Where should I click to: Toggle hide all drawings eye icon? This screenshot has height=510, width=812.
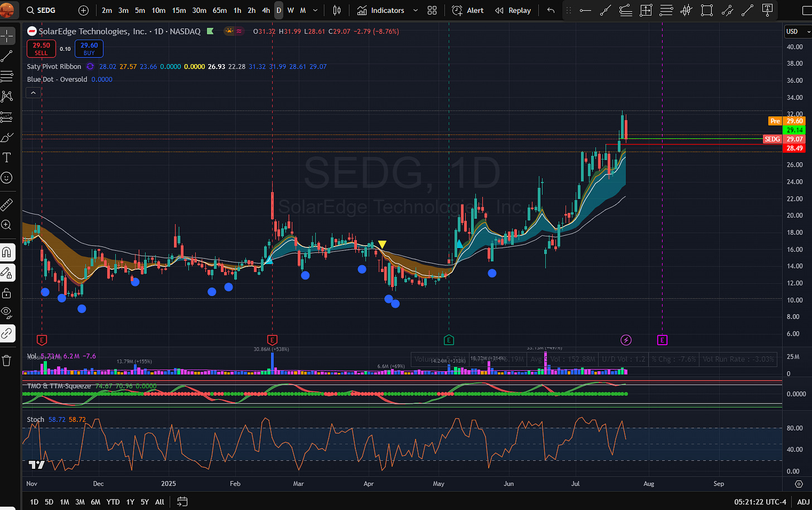pyautogui.click(x=7, y=313)
